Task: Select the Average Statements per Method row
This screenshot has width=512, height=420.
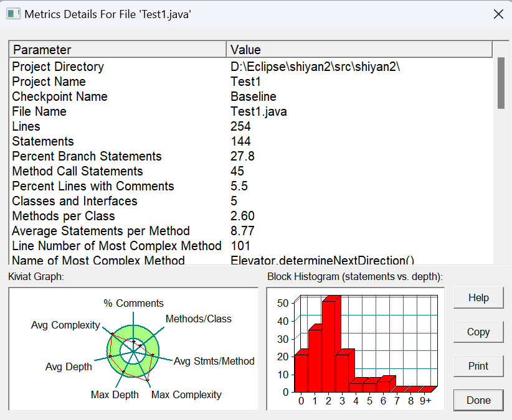Action: (251, 231)
